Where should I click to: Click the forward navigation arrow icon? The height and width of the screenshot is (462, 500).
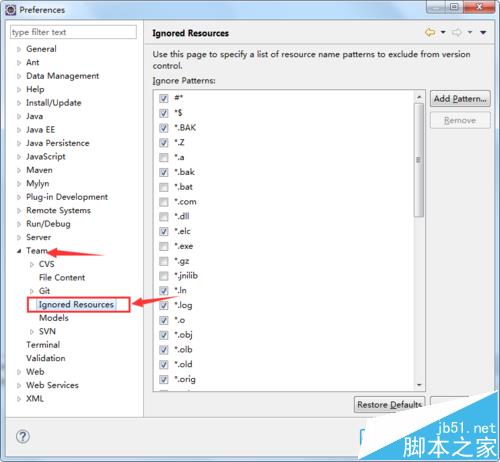tap(457, 33)
